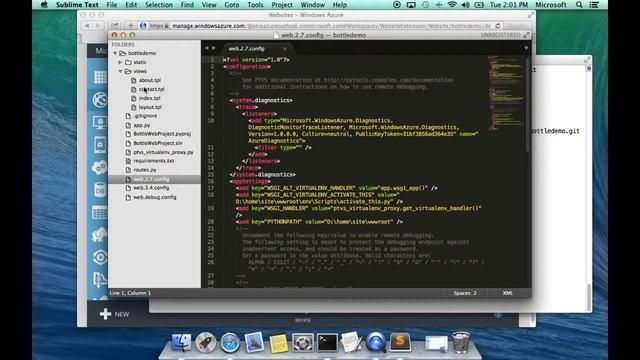
Task: Select web.2.7.config in the sidebar
Action: (151, 179)
